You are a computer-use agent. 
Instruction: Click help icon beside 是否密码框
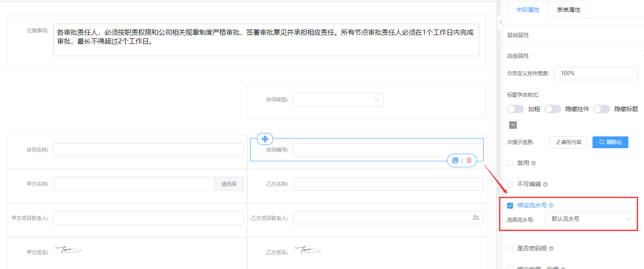pyautogui.click(x=551, y=249)
